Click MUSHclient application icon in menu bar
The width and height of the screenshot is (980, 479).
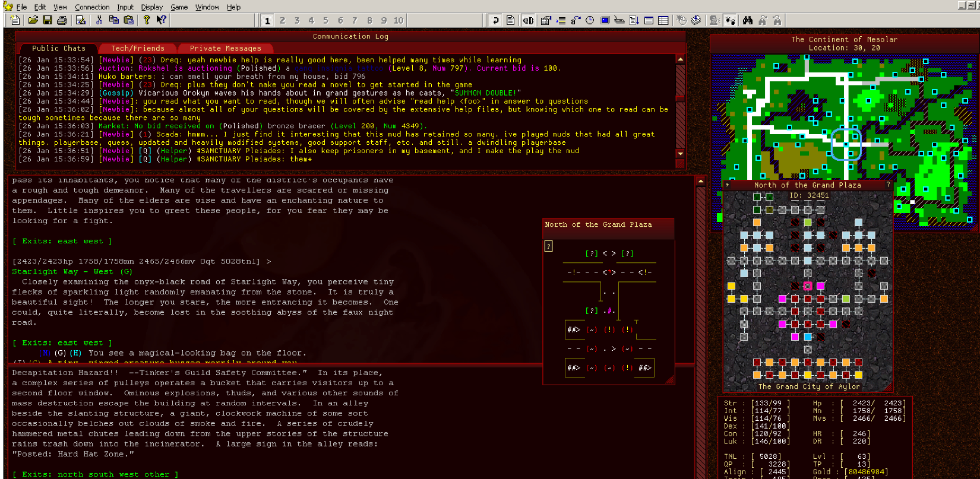8,7
